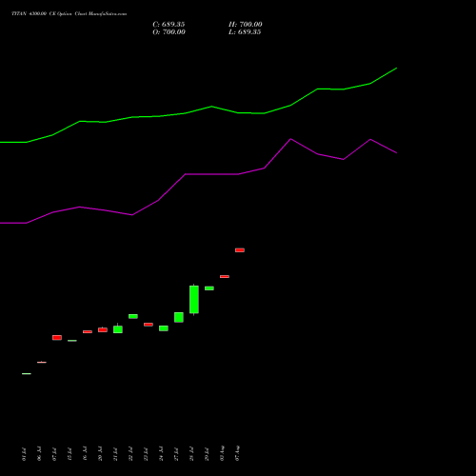Viewport: 476px width, 476px height.
Task: Click the red candle for 03 Aug
Action: click(x=225, y=276)
